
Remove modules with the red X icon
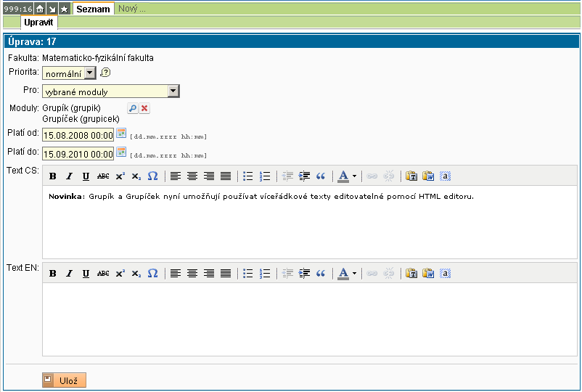[x=144, y=108]
